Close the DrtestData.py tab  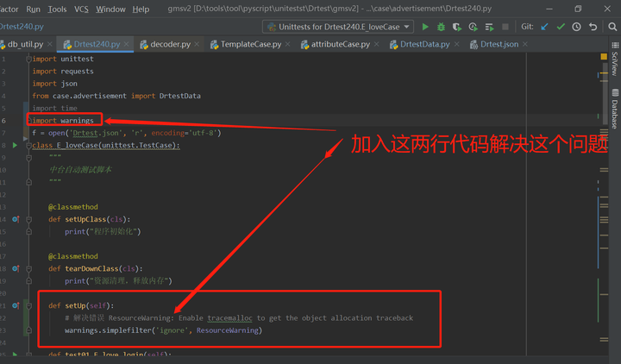[x=456, y=44]
